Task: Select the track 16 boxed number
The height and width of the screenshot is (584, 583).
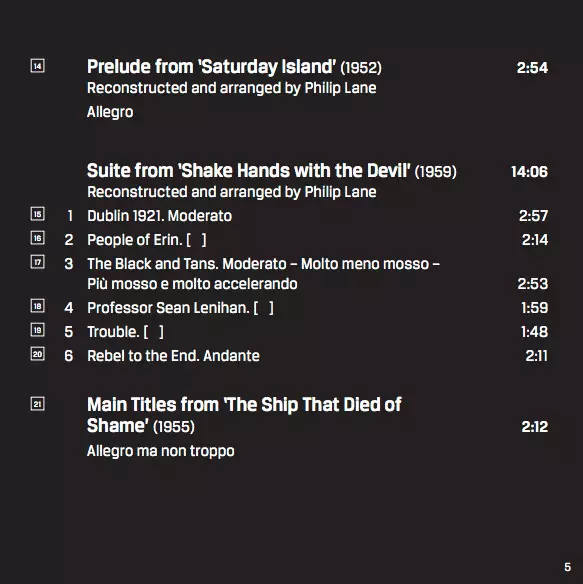Action: [37, 238]
